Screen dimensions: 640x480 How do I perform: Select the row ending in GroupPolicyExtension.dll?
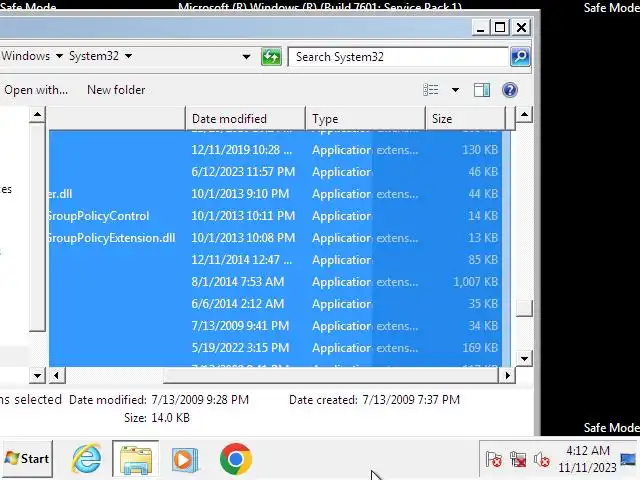(x=276, y=238)
